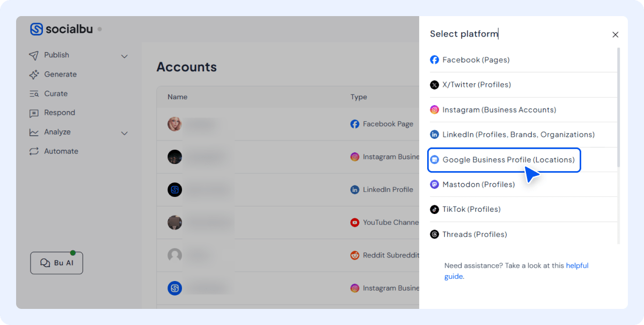Click the Reddit Subreddit icon

(x=355, y=255)
